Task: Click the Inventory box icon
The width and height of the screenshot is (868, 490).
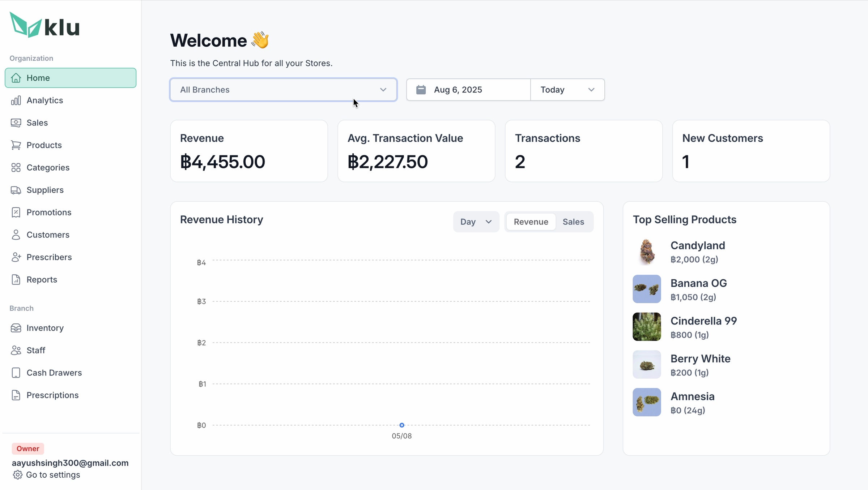Action: click(x=16, y=328)
